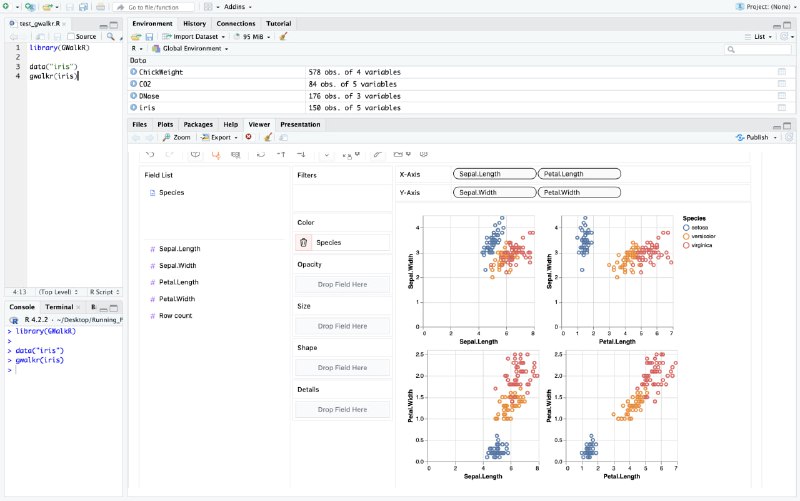Switch to the History tab
The image size is (800, 501).
195,23
